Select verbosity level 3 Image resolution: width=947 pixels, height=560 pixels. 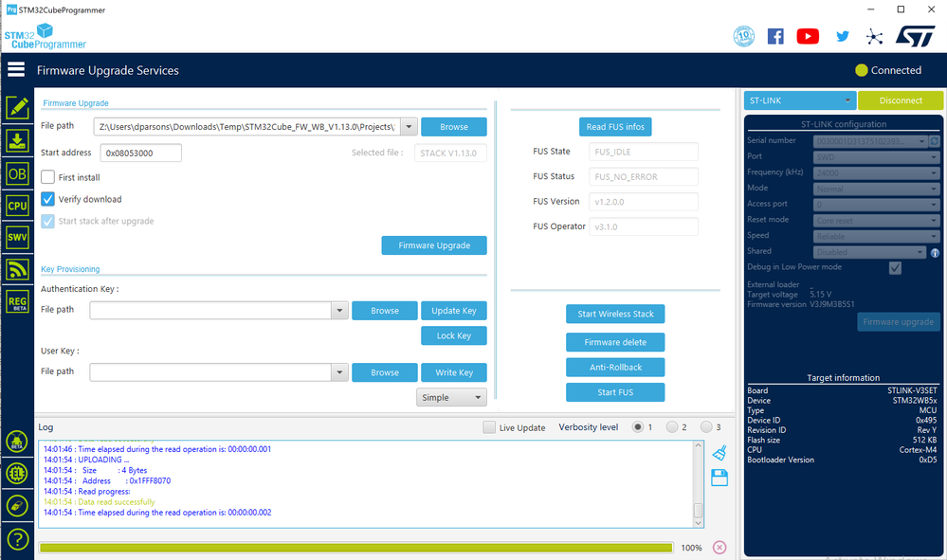pos(706,427)
